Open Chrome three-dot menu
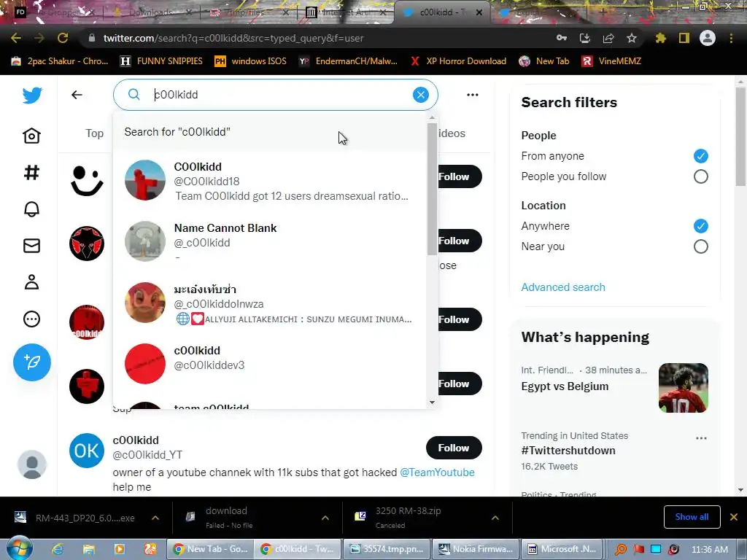This screenshot has width=747, height=560. click(x=731, y=38)
